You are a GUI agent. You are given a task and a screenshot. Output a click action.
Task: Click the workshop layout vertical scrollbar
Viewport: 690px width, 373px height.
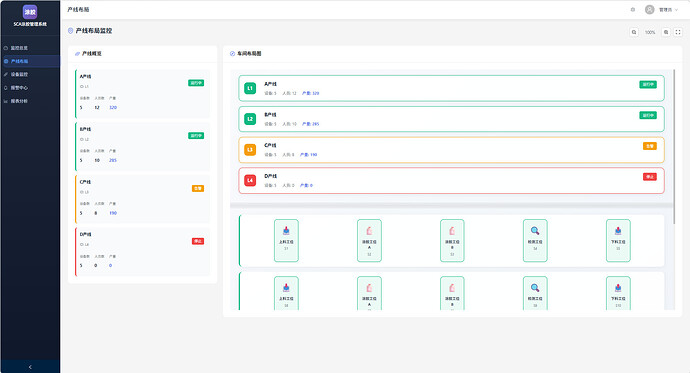(x=674, y=146)
